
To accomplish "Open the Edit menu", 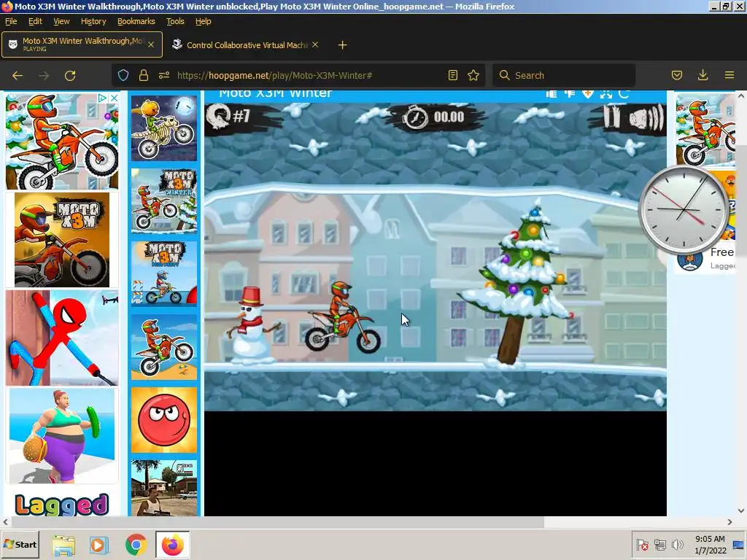I will coord(35,21).
